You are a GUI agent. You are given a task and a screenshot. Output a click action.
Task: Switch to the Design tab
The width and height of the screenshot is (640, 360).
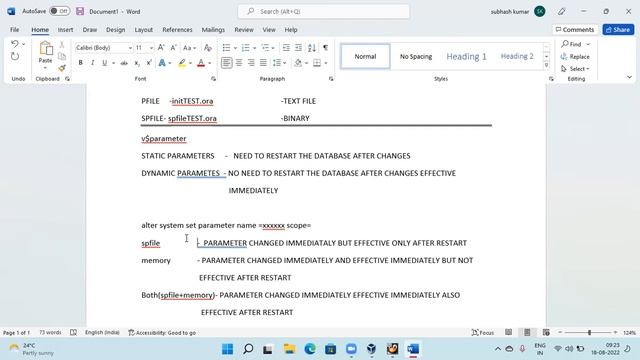point(116,30)
